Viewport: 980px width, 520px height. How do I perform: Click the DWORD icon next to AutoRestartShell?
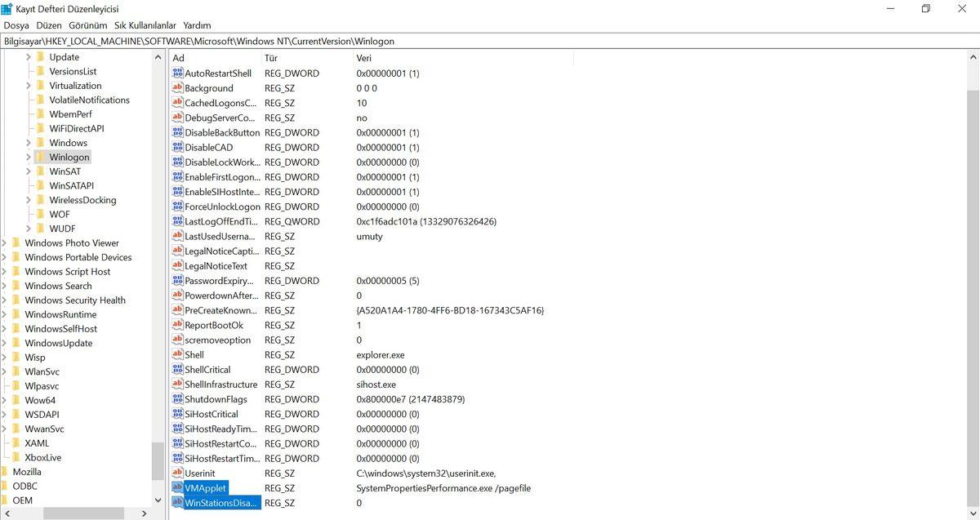coord(177,73)
